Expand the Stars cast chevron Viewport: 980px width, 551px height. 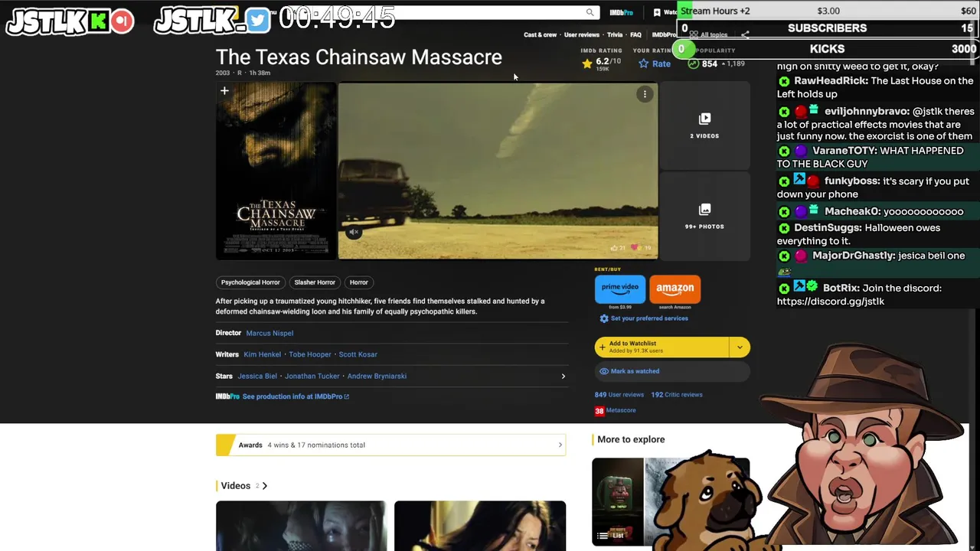click(563, 376)
